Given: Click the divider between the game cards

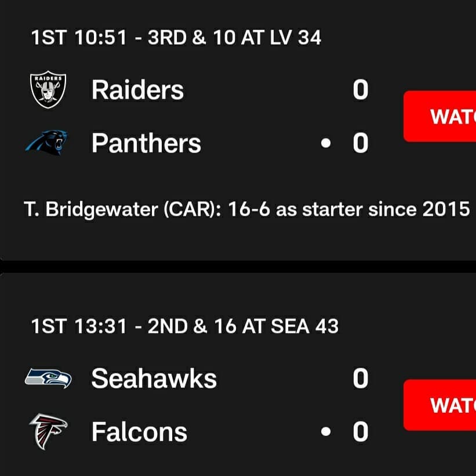Looking at the screenshot, I should tap(238, 267).
